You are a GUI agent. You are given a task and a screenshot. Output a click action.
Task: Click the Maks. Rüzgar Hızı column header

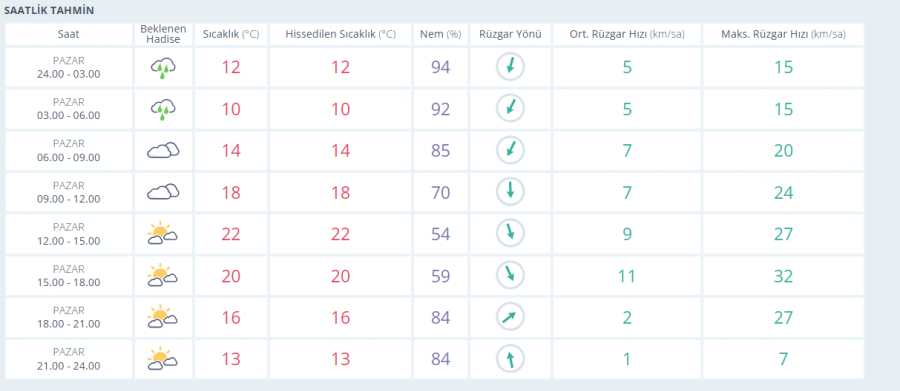[783, 34]
